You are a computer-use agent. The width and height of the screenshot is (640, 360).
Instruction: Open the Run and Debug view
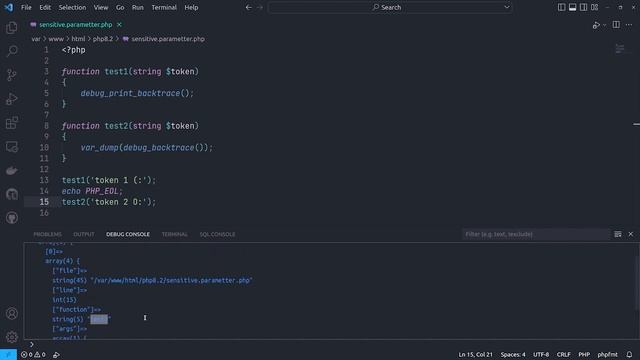coord(12,99)
